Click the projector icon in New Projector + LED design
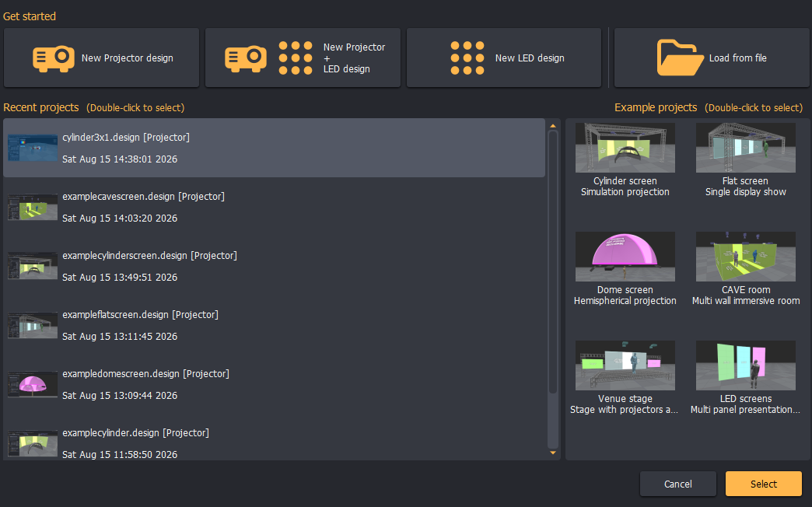This screenshot has width=812, height=507. pyautogui.click(x=246, y=58)
